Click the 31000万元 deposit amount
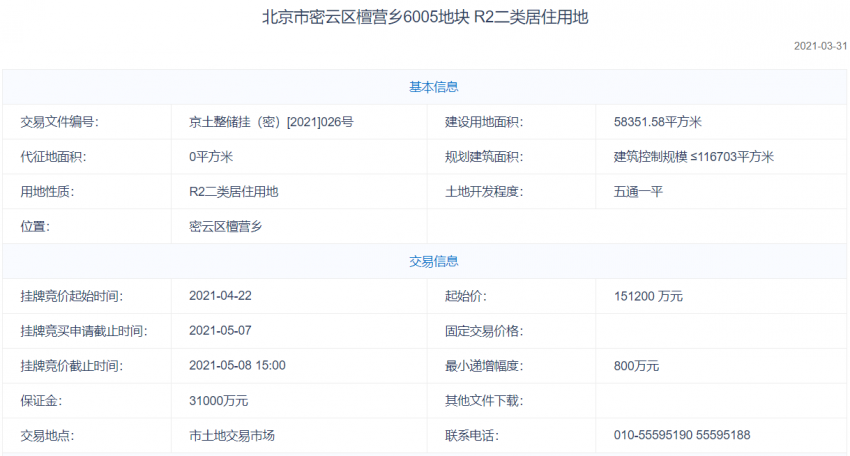Screen dimensions: 850x456 click(218, 400)
